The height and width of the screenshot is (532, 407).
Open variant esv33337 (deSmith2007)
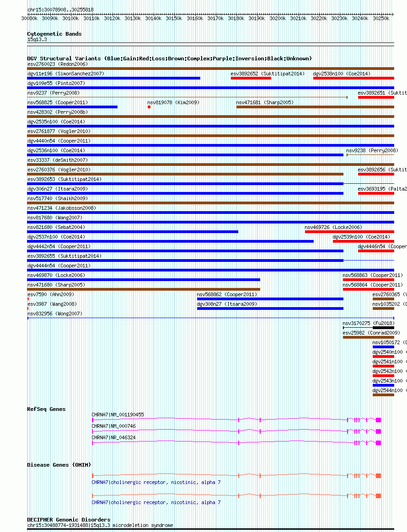pyautogui.click(x=58, y=160)
